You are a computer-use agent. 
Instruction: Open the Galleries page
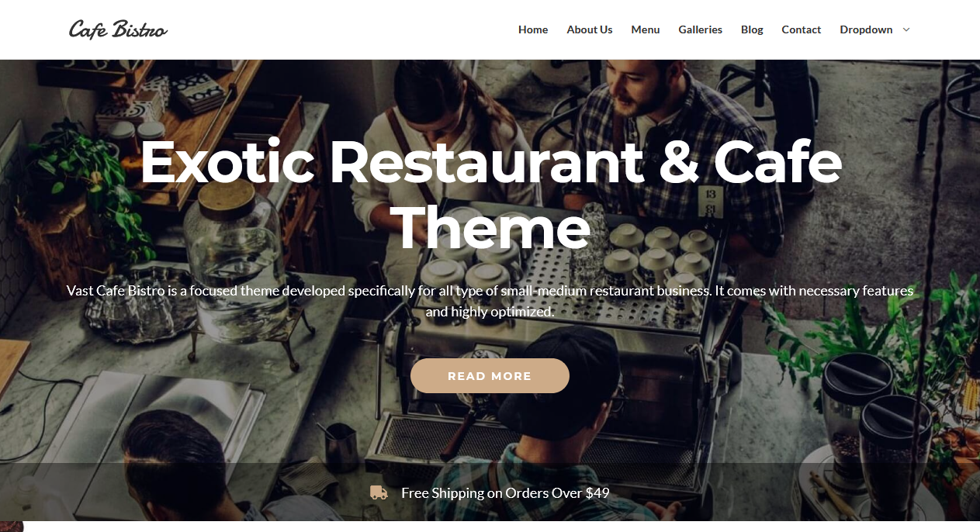click(700, 29)
